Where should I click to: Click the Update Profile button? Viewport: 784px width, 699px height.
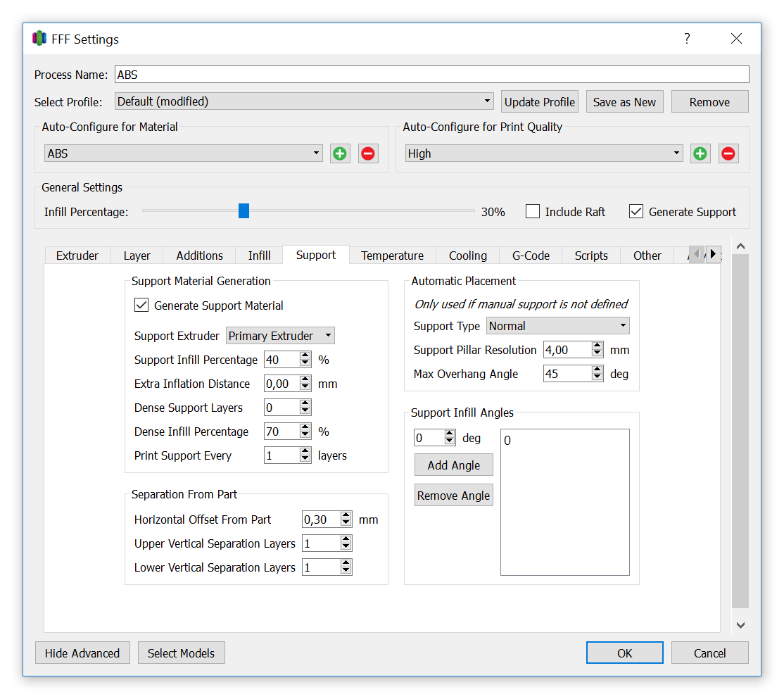coord(540,102)
